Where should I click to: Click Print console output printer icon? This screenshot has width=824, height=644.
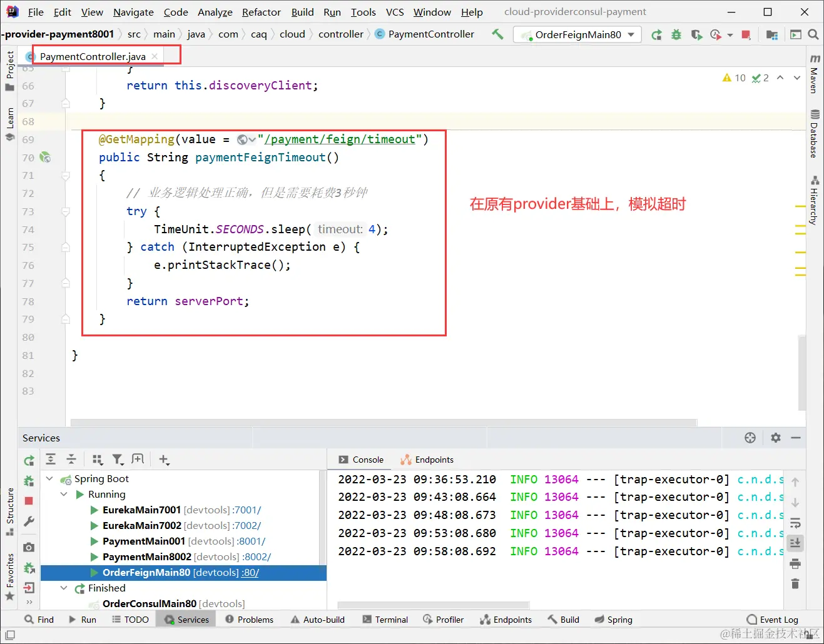[x=795, y=564]
